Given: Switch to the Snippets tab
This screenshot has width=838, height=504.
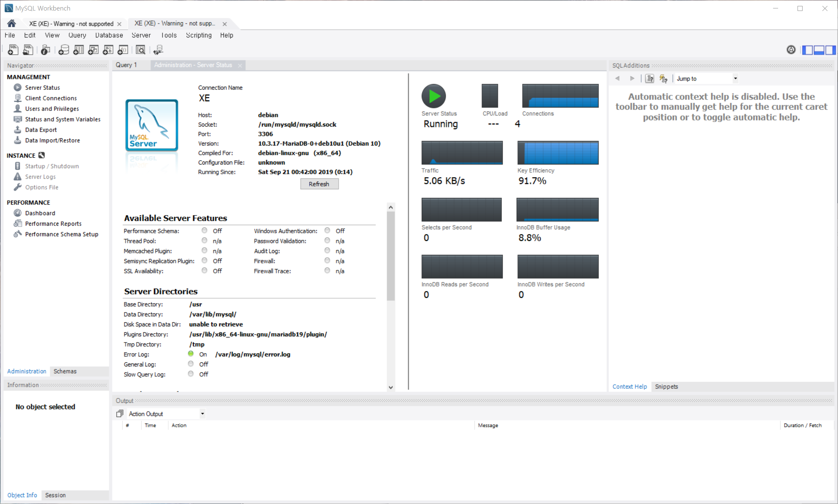Looking at the screenshot, I should 666,386.
